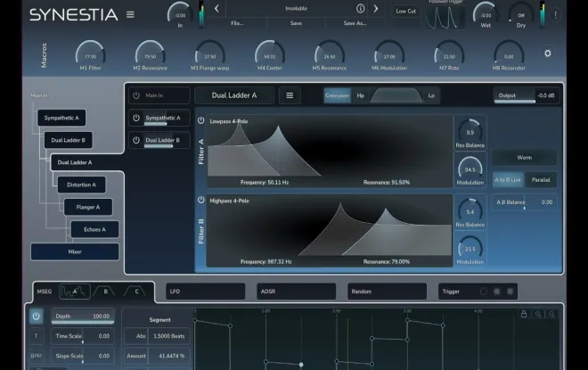This screenshot has height=370, width=588.
Task: Open the Dual Ladder A module selector
Action: [x=234, y=95]
